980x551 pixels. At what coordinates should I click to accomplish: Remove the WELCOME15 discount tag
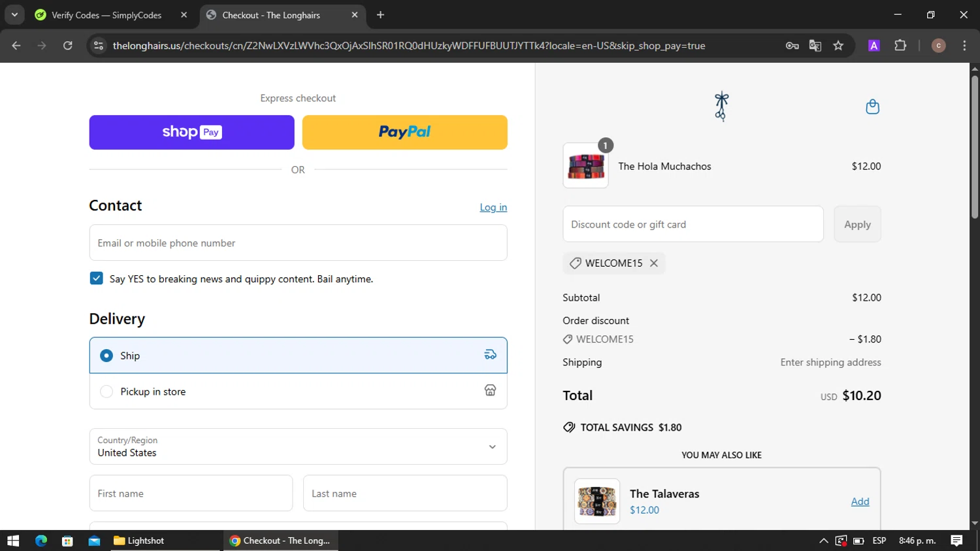pyautogui.click(x=653, y=263)
